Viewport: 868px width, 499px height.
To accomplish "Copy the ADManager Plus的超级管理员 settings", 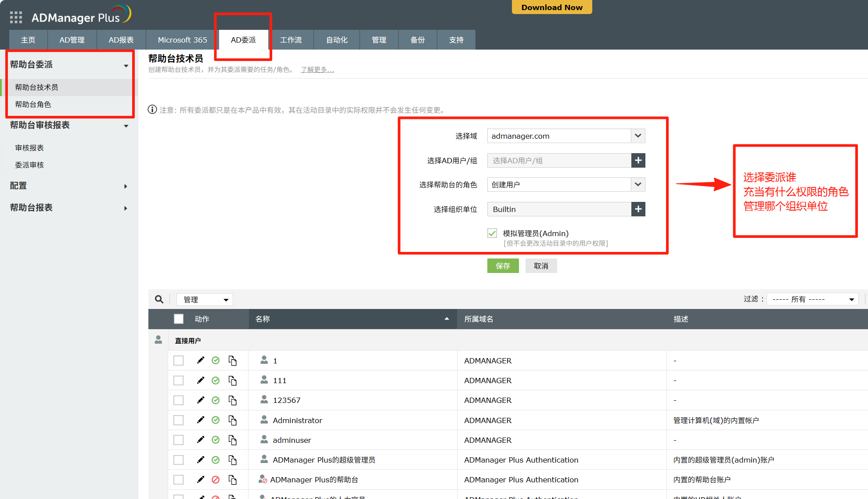I will (233, 460).
